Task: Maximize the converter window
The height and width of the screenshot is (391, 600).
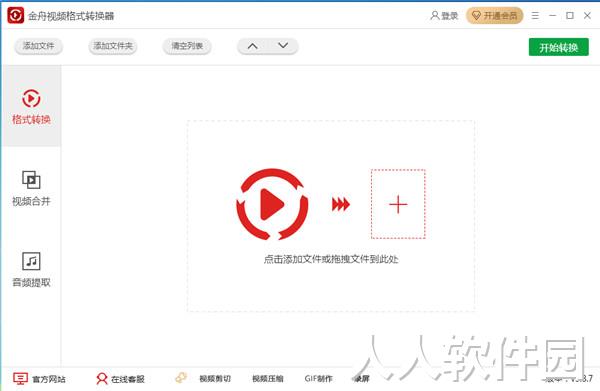Action: coord(570,16)
